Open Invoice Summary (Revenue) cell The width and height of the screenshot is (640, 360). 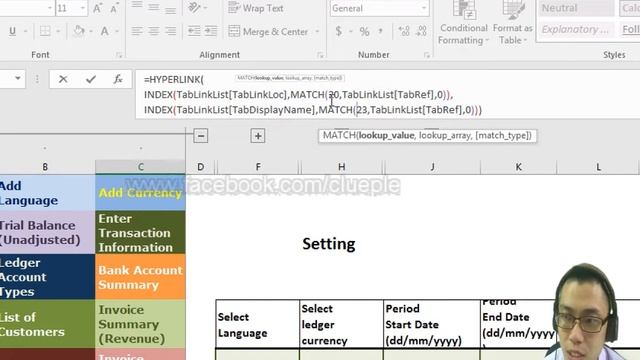140,324
